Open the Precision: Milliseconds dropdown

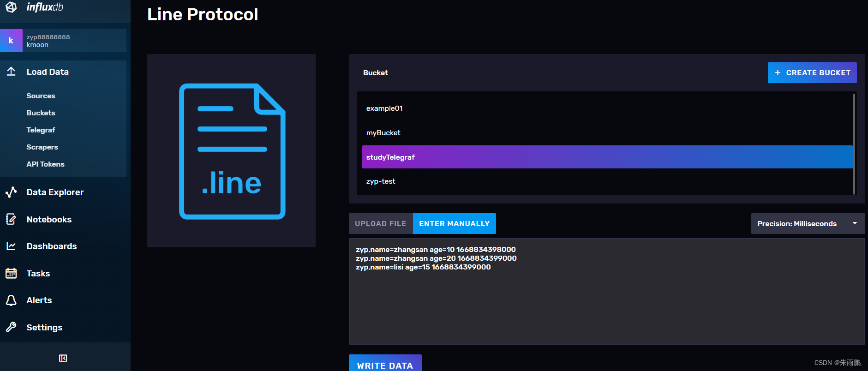coord(808,224)
